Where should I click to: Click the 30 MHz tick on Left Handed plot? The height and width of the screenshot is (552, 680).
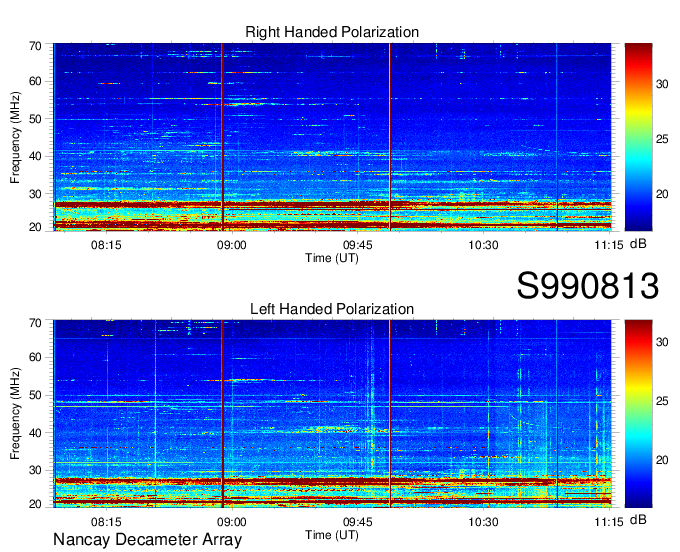click(x=35, y=470)
